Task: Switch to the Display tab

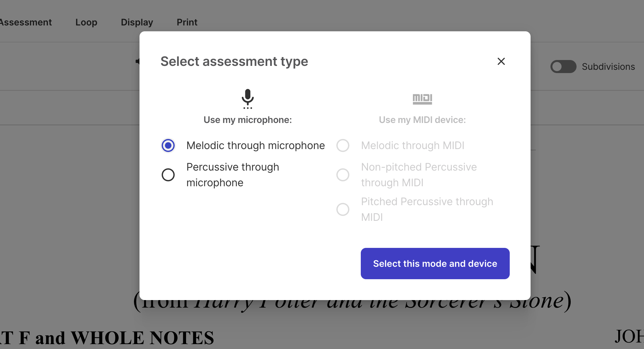Action: [137, 22]
